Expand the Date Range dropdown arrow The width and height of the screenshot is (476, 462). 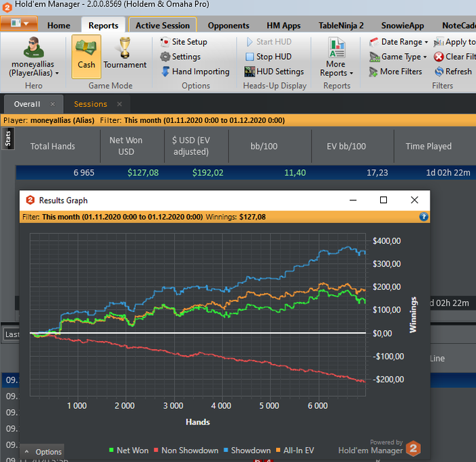point(426,42)
